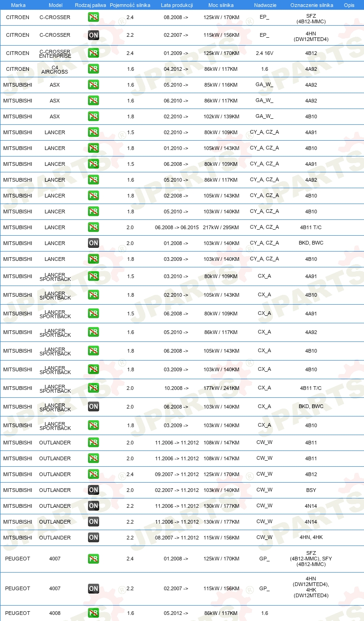The image size is (364, 621).
Task: Select the '01.2010 ->' production date cell
Action: click(x=176, y=148)
